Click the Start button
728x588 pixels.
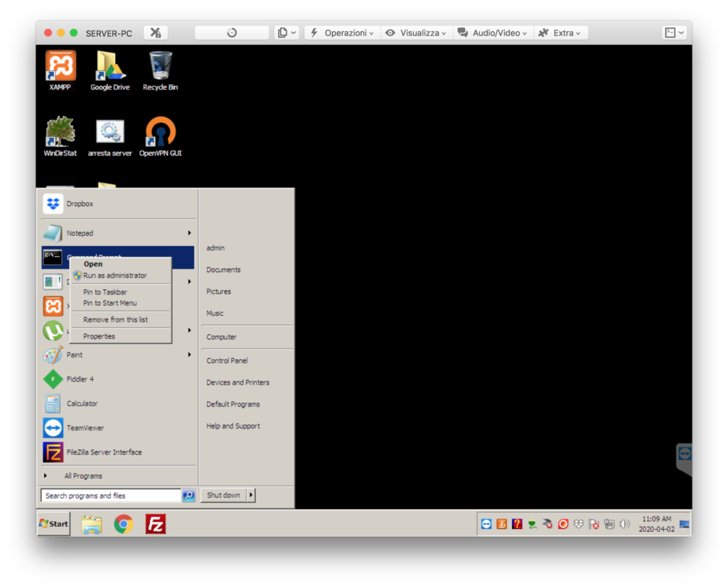pos(54,525)
